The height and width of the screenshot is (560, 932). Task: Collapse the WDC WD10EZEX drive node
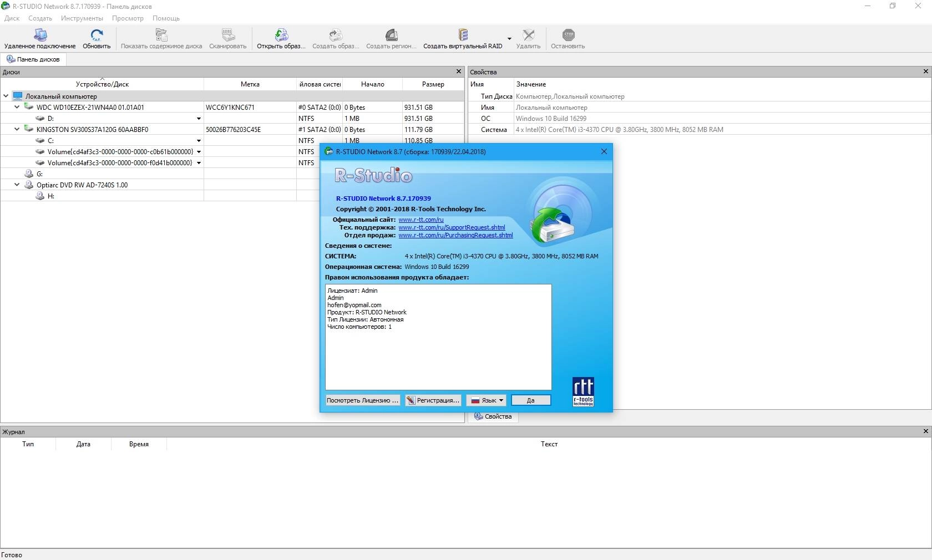pos(17,107)
